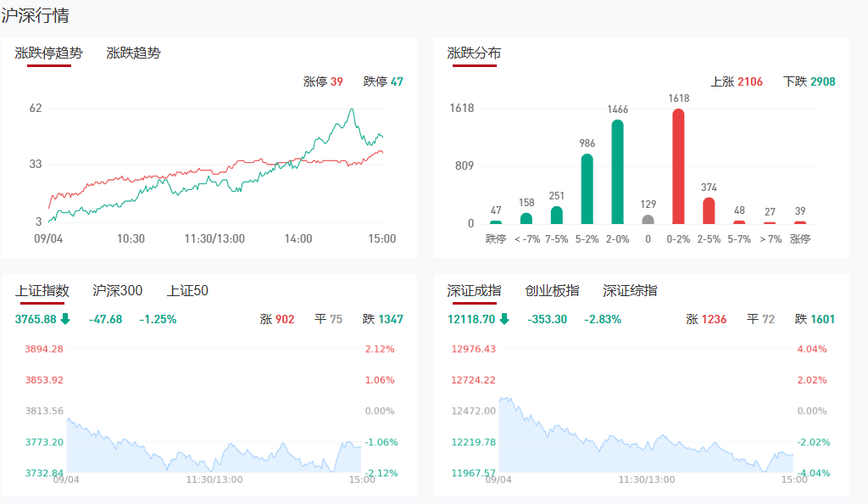The width and height of the screenshot is (868, 504).
Task: Open the 涨跌分布 tab
Action: [474, 53]
